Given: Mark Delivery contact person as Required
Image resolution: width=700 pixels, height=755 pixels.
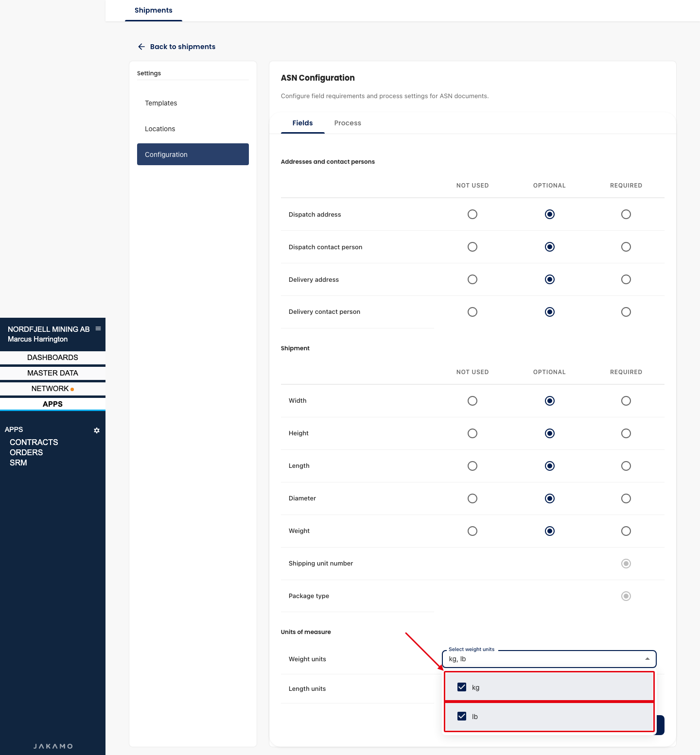Looking at the screenshot, I should tap(626, 312).
